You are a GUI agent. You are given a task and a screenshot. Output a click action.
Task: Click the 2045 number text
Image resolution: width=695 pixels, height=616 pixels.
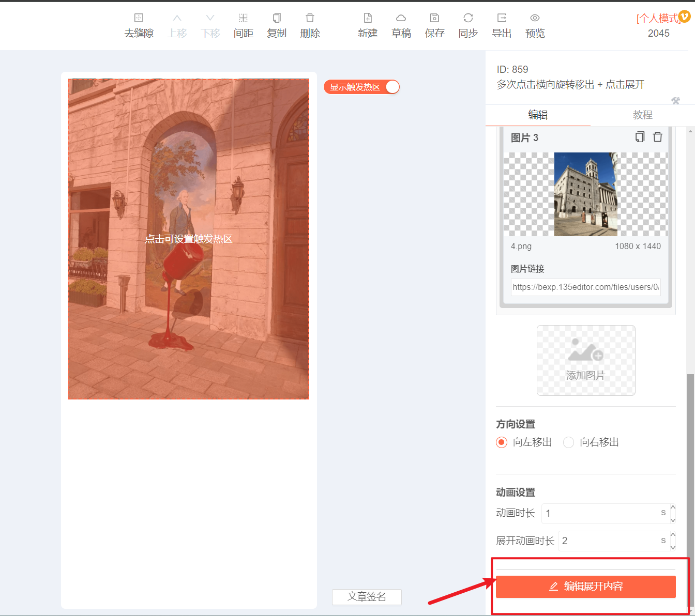[659, 34]
